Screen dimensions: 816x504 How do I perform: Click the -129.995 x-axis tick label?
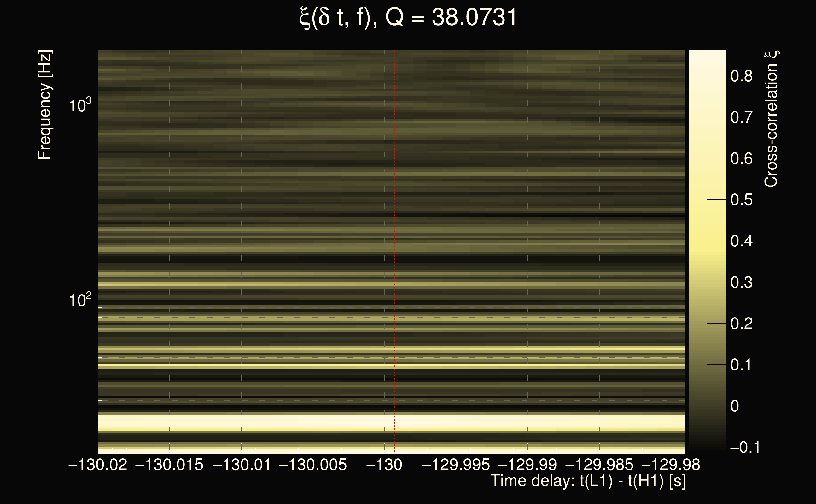456,465
